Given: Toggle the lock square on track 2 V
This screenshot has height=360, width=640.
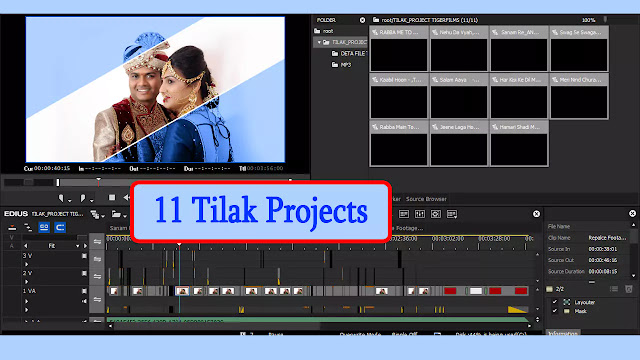Looking at the screenshot, I should (84, 273).
